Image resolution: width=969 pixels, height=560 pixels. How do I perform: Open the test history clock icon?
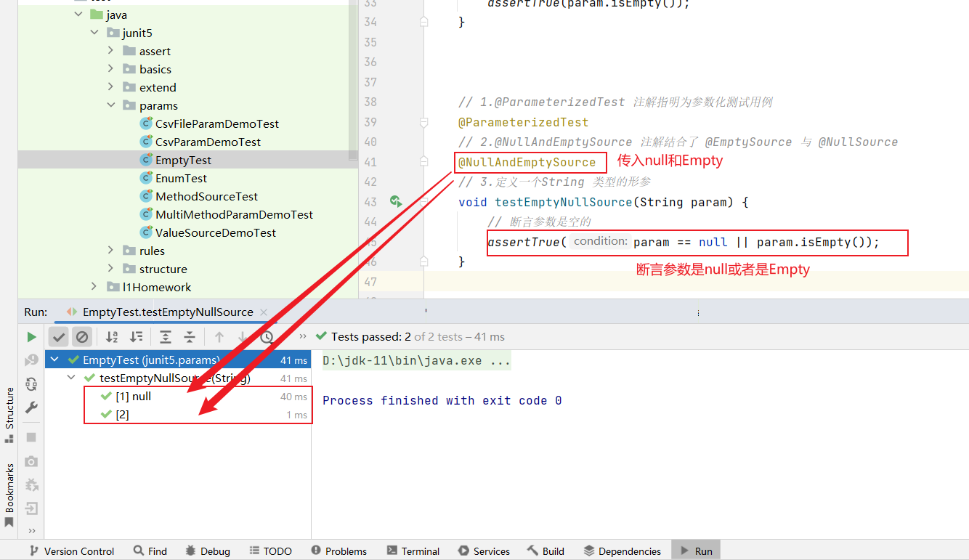(x=267, y=337)
